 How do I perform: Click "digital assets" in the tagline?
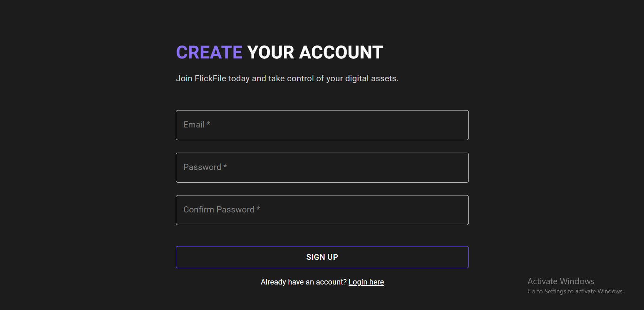coord(371,79)
